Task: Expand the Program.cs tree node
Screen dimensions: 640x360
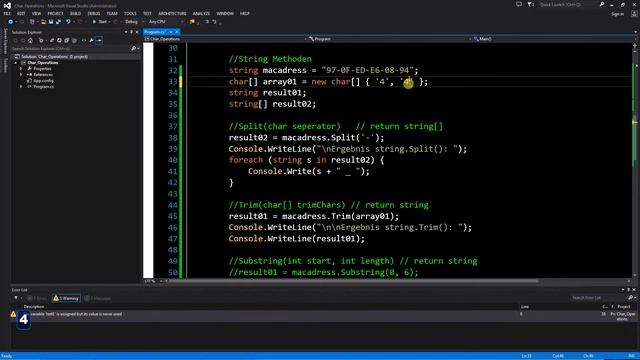Action: point(21,87)
